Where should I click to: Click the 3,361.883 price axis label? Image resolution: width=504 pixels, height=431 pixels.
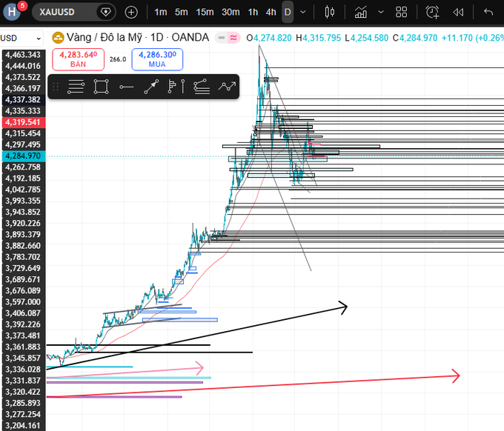24,347
